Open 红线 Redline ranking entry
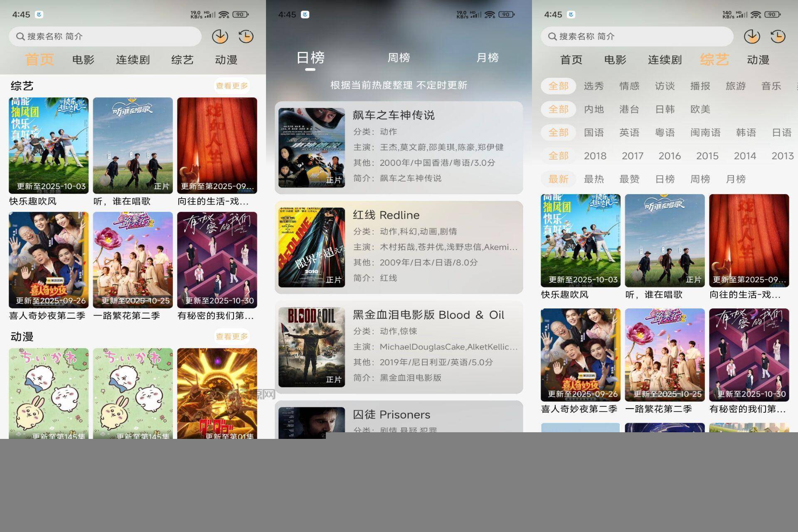Image resolution: width=798 pixels, height=532 pixels. point(399,247)
